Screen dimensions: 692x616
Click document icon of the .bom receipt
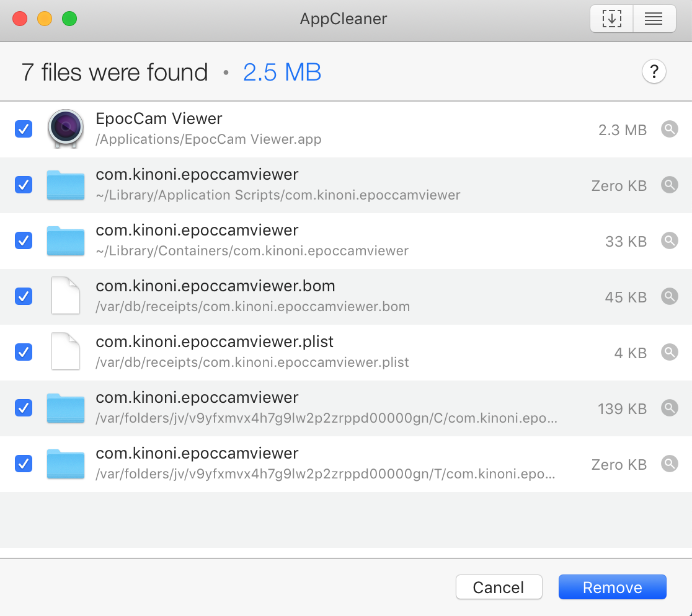66,296
